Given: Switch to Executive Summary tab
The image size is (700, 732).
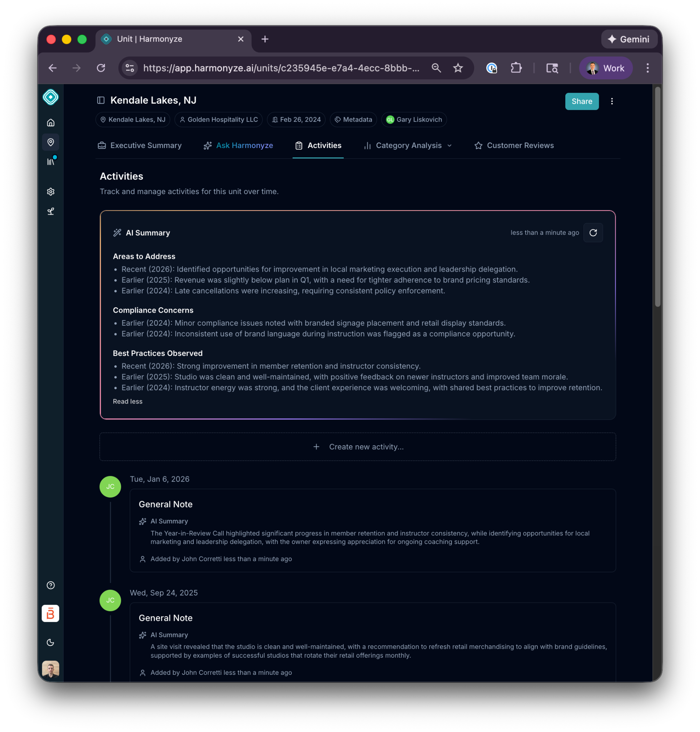Looking at the screenshot, I should coord(140,145).
